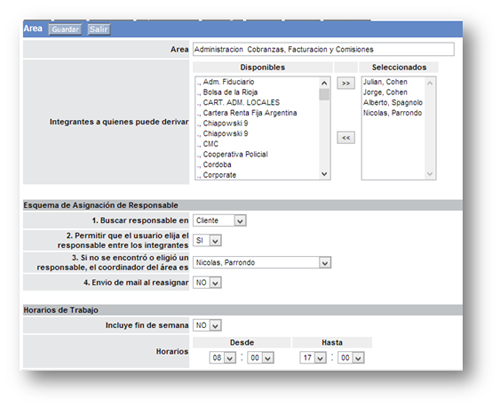Move selected item with the >> button
This screenshot has width=500, height=408.
346,83
